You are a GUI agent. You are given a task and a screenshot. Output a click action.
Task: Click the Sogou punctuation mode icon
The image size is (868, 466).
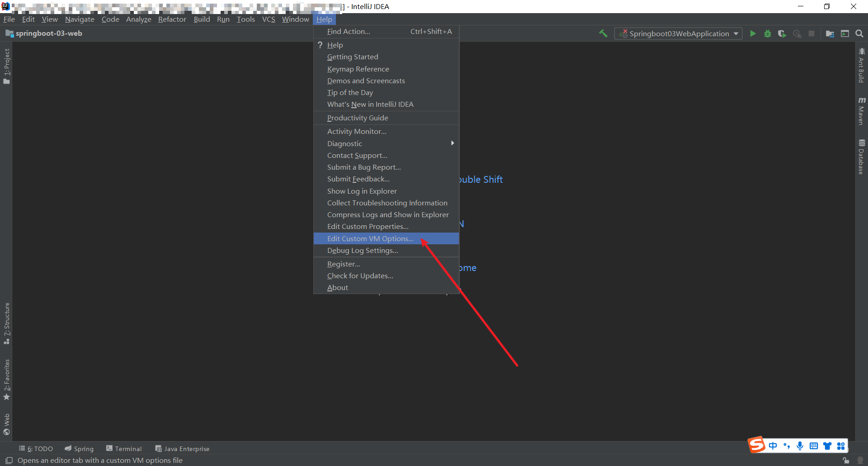click(787, 446)
